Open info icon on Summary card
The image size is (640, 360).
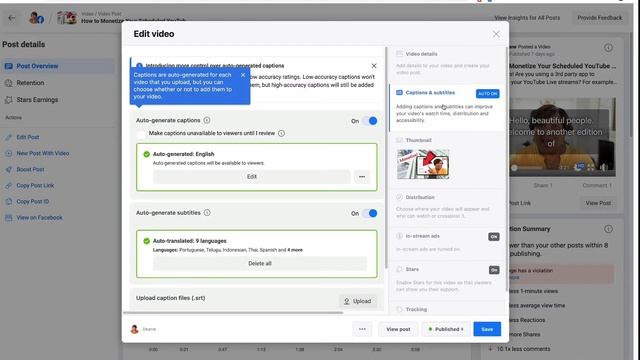coord(608,229)
